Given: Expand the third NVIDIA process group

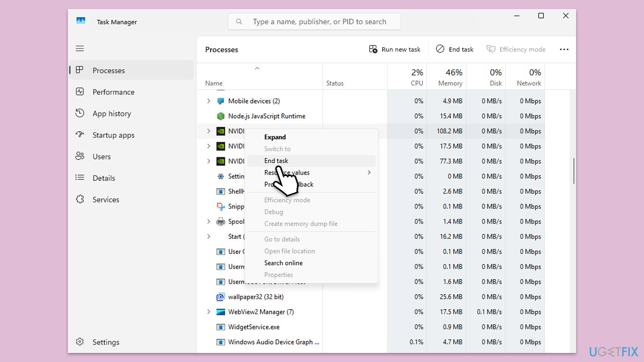Looking at the screenshot, I should [x=209, y=161].
